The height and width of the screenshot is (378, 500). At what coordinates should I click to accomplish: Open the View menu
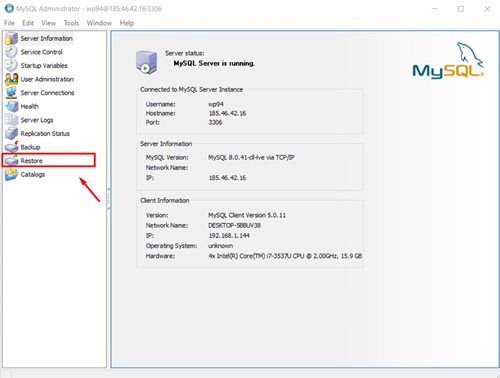tap(49, 23)
